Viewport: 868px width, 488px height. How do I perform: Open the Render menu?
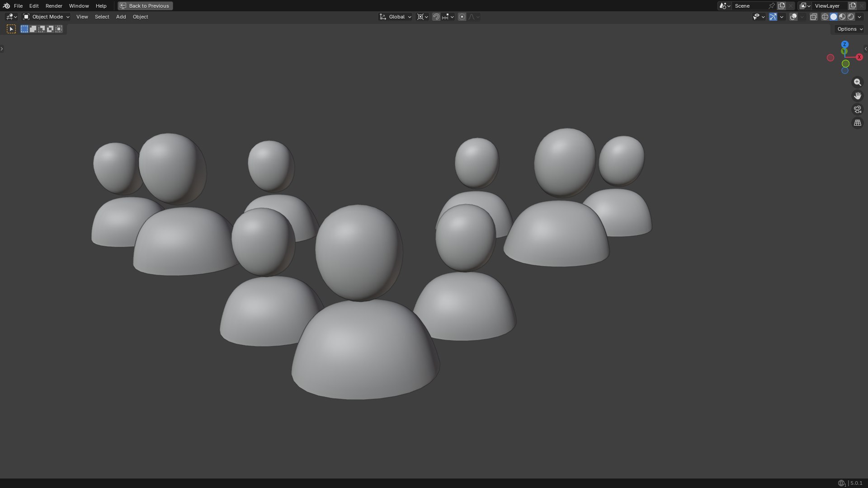(54, 6)
